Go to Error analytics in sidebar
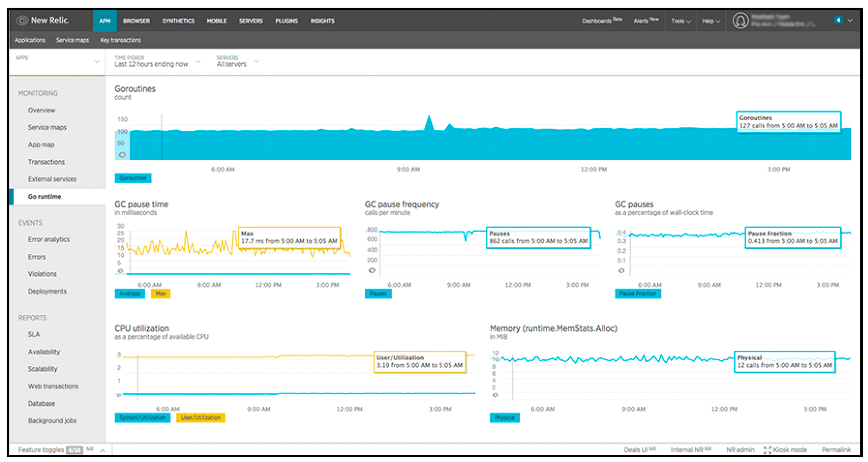 (49, 239)
